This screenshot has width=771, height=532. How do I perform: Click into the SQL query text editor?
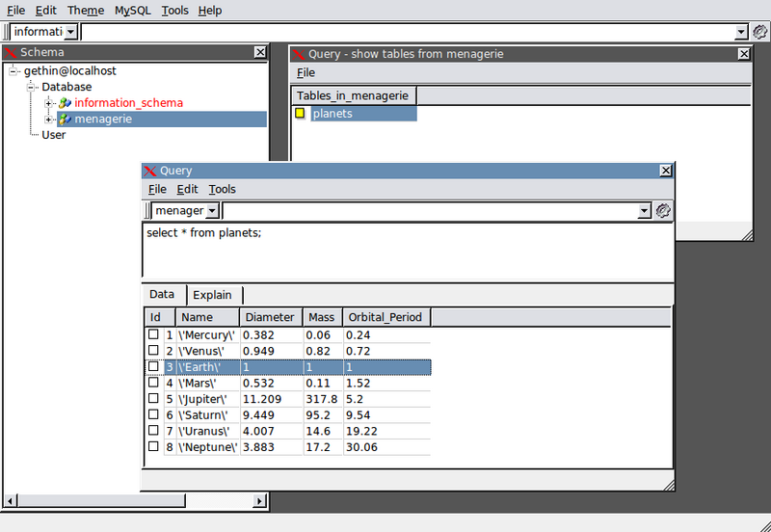coord(405,251)
